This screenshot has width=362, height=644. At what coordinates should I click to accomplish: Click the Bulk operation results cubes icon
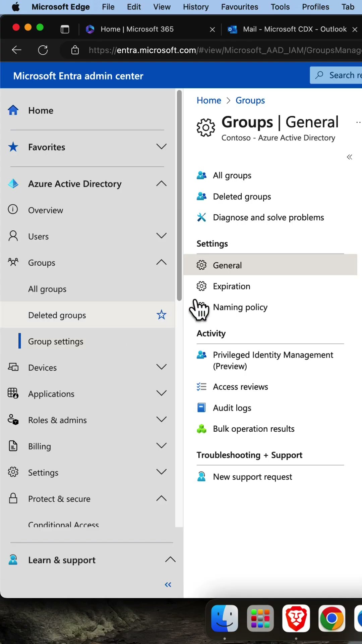pyautogui.click(x=201, y=429)
